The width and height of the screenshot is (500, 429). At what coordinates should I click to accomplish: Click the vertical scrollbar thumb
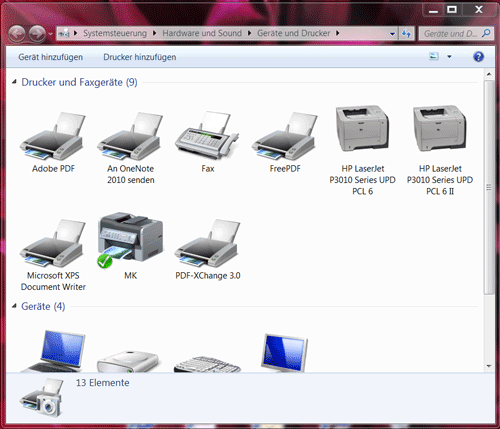(x=489, y=187)
